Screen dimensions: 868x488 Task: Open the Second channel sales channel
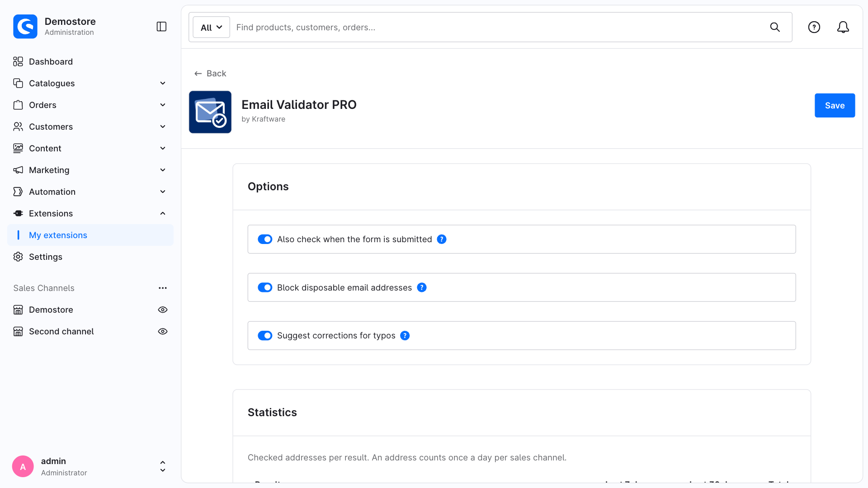point(61,331)
